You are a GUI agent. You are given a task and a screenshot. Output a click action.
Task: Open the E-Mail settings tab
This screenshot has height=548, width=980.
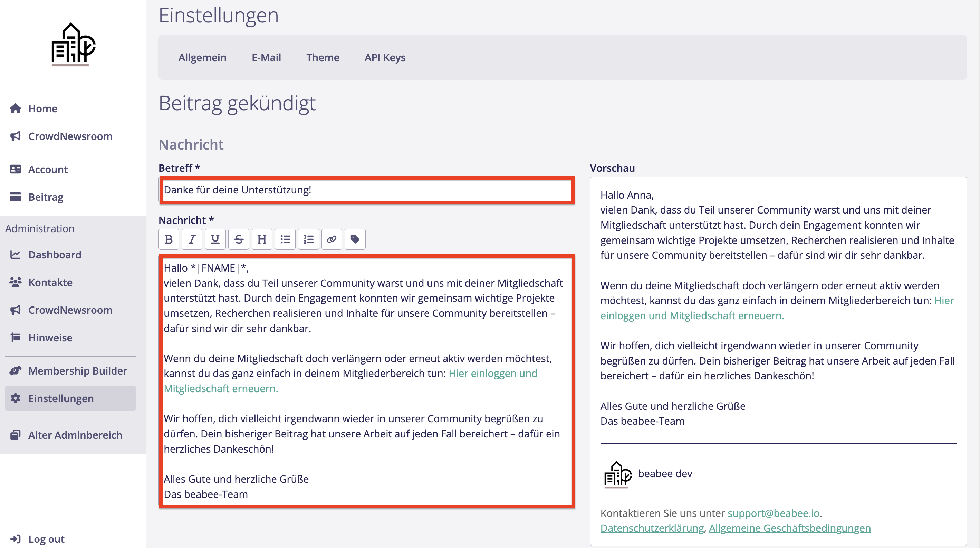[x=266, y=57]
